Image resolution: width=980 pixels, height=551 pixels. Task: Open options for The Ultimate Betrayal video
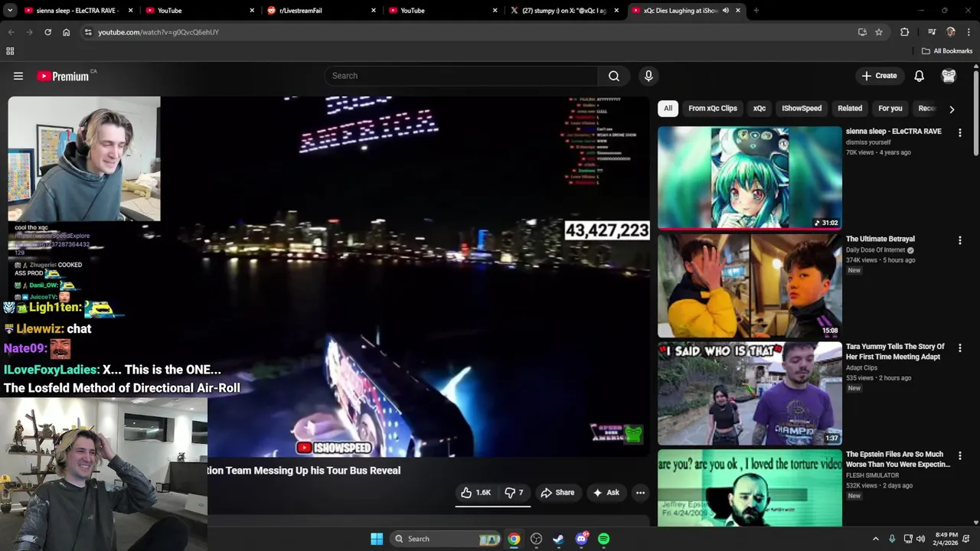[x=959, y=240]
